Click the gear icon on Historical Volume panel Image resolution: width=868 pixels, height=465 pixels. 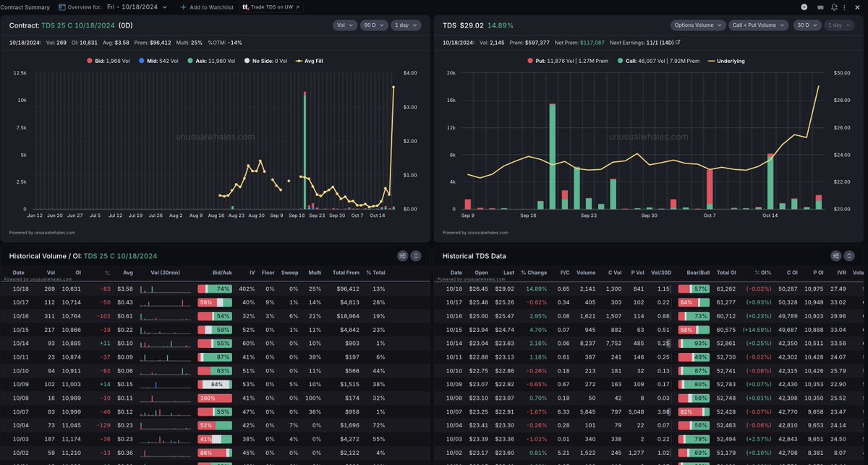coord(416,255)
